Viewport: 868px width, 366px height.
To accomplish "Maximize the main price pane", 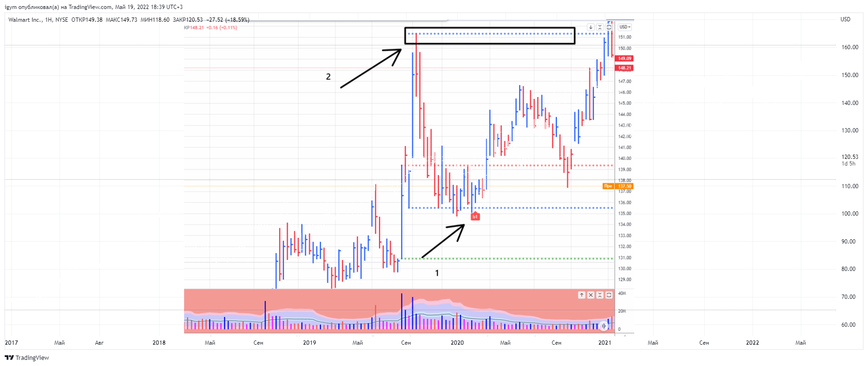I will [609, 27].
